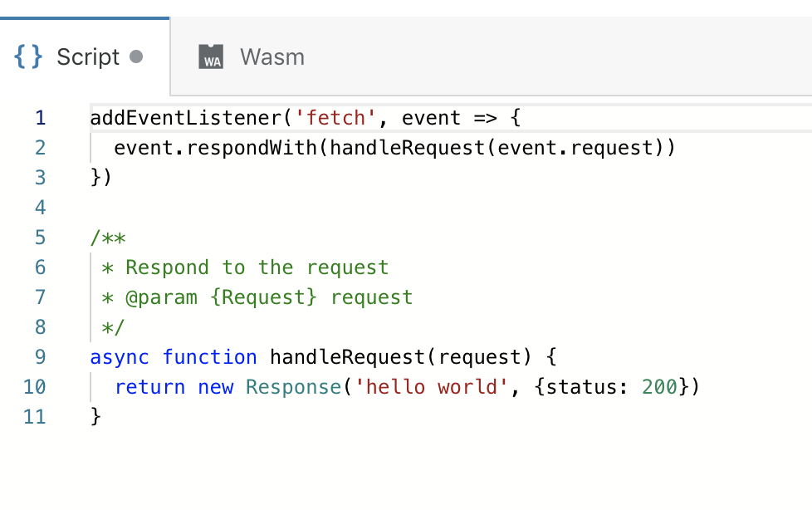Screen dimensions: 812x510
Task: Click on addEventListener in line 1
Action: pyautogui.click(x=186, y=118)
